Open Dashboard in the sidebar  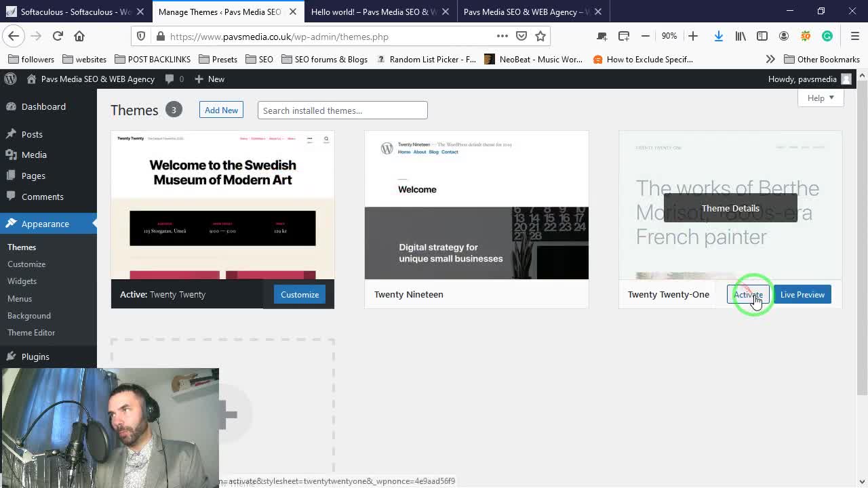tap(43, 106)
